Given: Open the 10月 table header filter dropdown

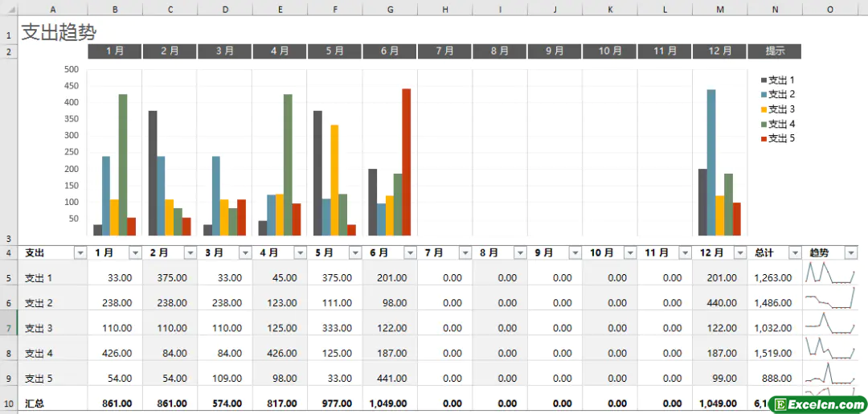Looking at the screenshot, I should [629, 253].
